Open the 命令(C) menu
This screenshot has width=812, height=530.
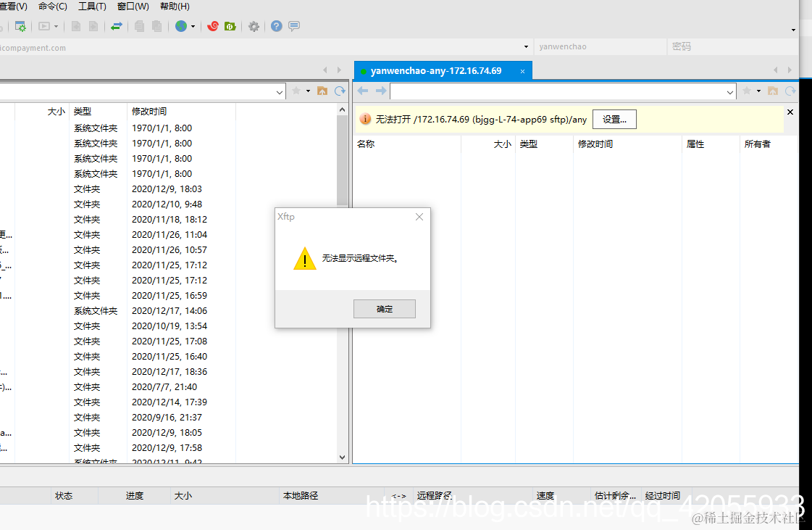53,7
